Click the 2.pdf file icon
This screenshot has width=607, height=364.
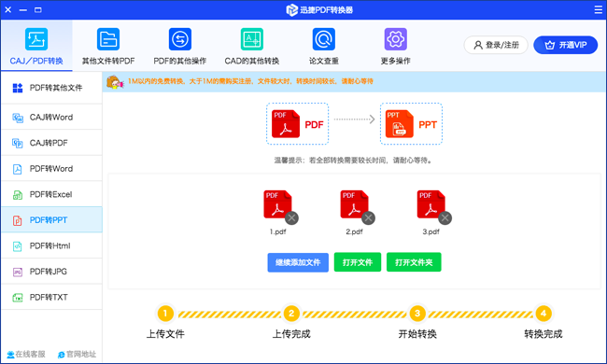[x=354, y=204]
